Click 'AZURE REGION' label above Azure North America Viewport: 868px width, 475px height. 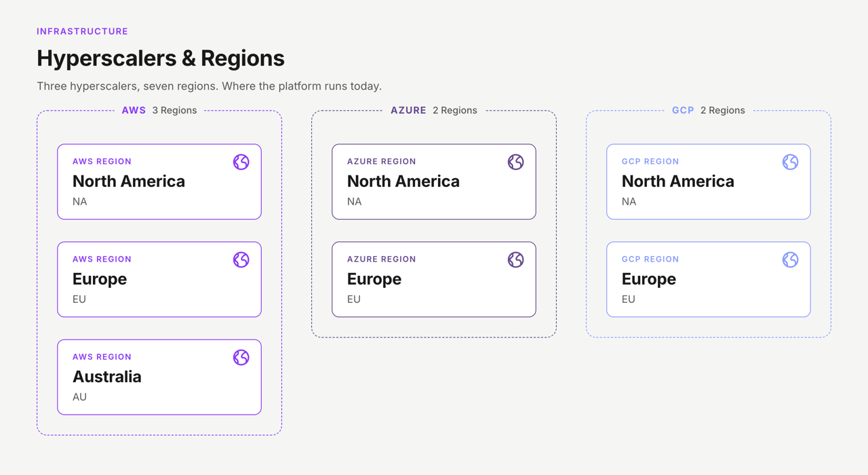pyautogui.click(x=382, y=162)
